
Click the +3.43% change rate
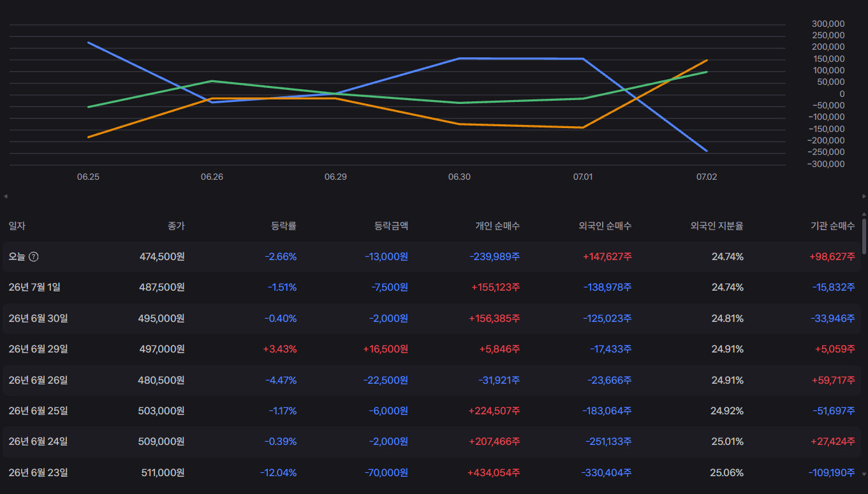[279, 349]
